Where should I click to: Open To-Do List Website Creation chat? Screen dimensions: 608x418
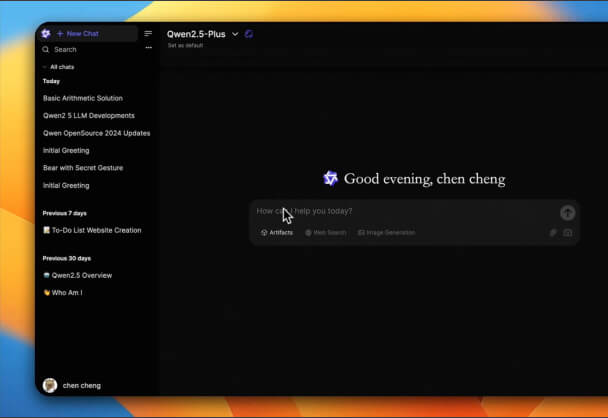click(92, 230)
